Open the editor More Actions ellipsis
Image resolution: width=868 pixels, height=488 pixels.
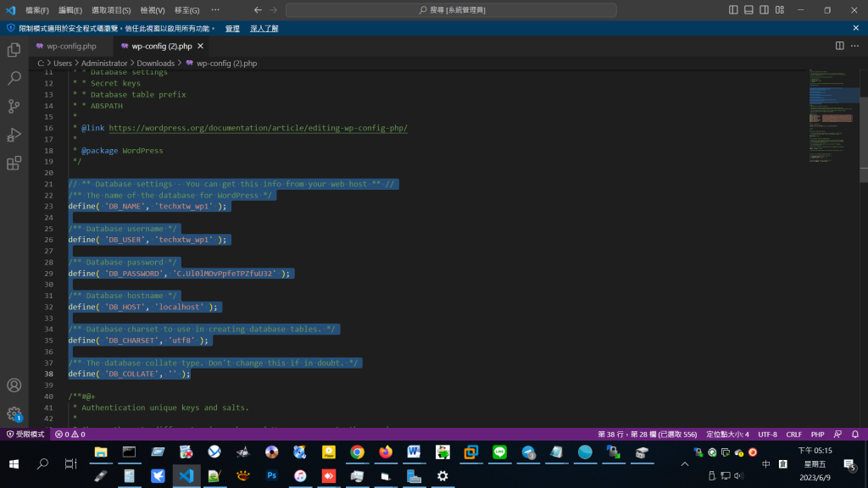coord(855,46)
